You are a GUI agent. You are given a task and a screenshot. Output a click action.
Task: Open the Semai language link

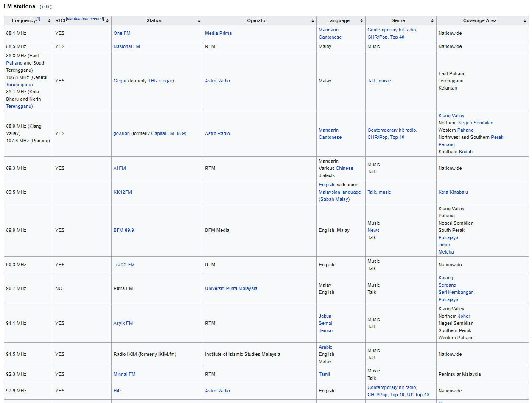(x=325, y=324)
